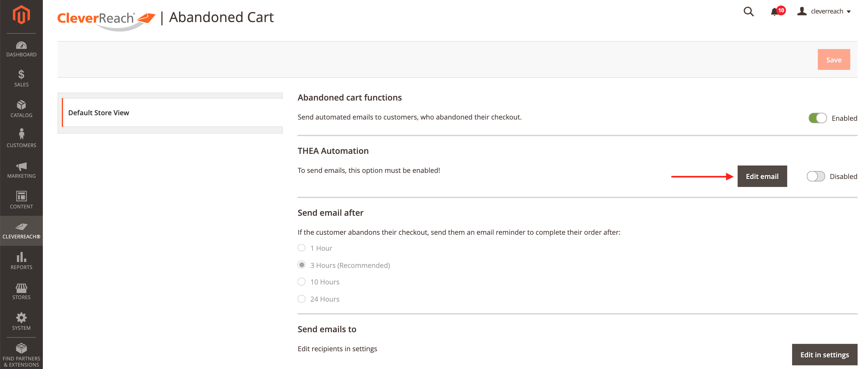Select the 1 Hour radio option
This screenshot has height=369, width=868.
(301, 248)
